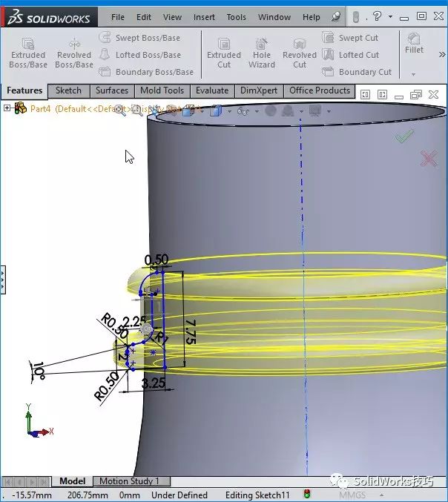Open the Insert menu
Screen dimensions: 448x502
(204, 17)
